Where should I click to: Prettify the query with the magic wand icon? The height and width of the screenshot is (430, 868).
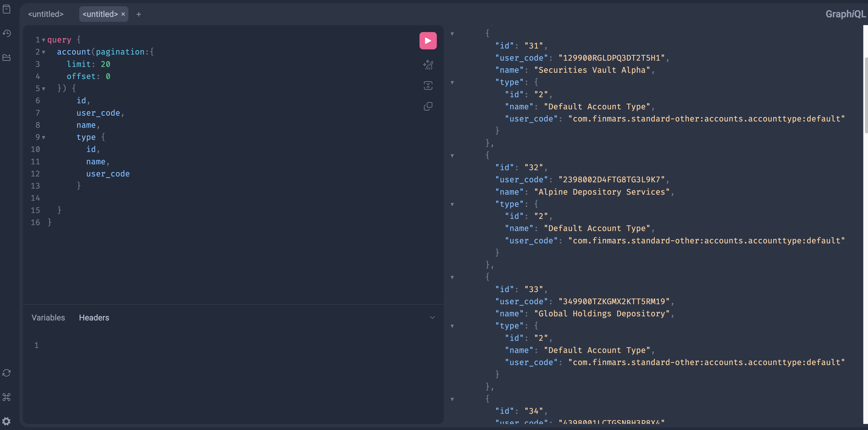coord(428,65)
